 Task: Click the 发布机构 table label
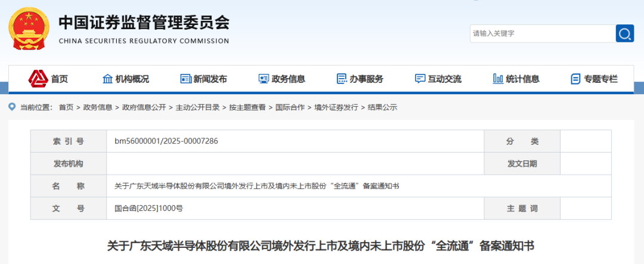(68, 164)
